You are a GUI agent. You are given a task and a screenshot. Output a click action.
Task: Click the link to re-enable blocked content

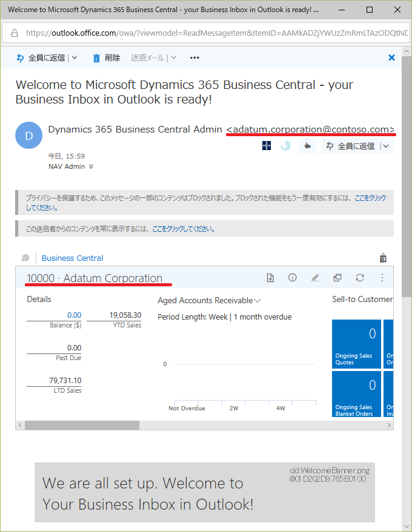[206, 203]
